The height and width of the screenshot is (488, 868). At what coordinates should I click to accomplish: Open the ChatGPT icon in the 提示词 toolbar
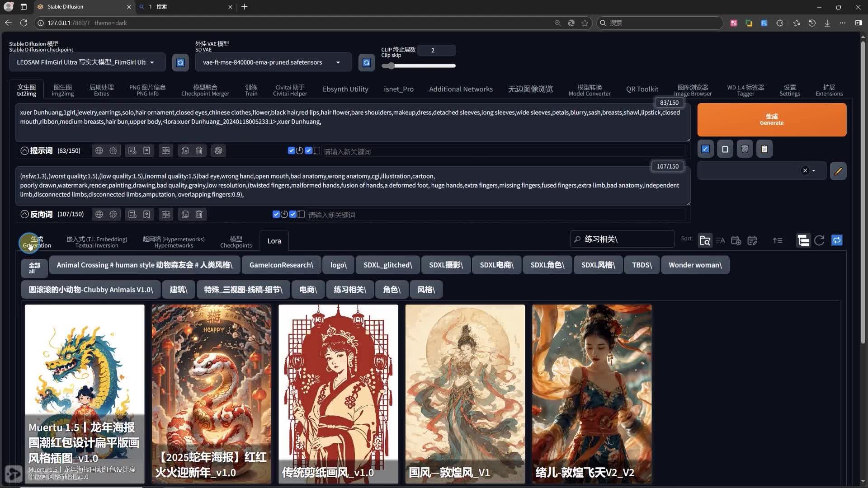pos(218,150)
